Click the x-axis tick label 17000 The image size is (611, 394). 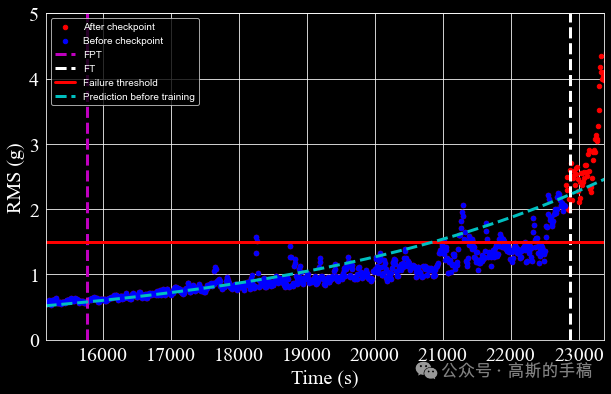171,355
